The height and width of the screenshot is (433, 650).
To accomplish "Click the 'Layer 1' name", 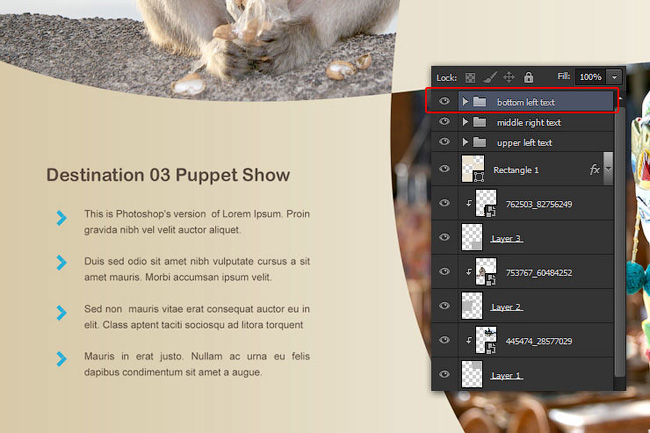I will tap(506, 375).
